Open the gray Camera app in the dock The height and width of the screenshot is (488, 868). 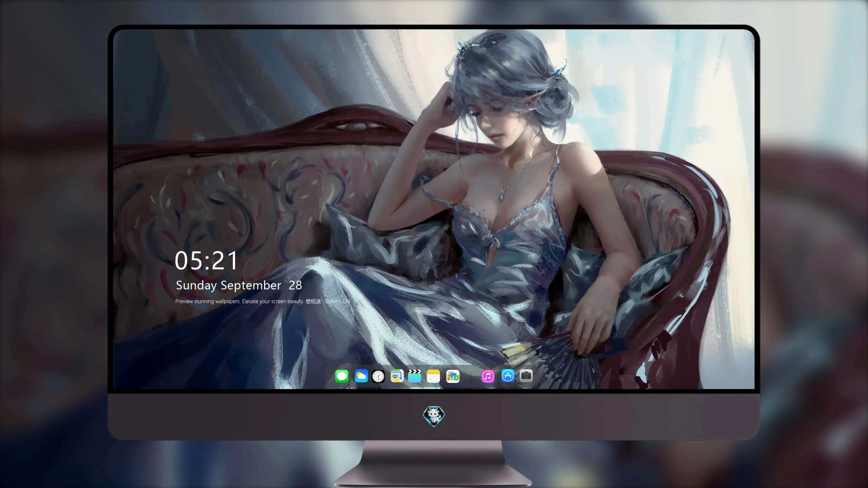click(x=526, y=375)
